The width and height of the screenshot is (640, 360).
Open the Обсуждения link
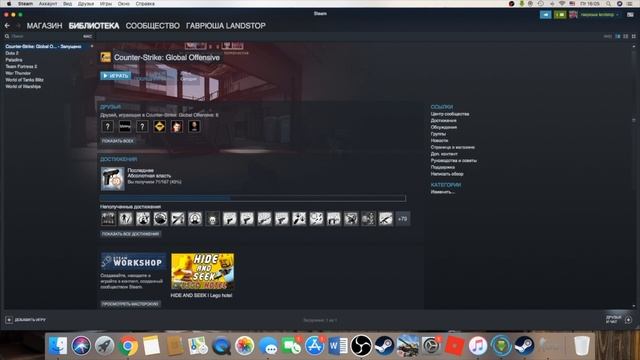(444, 127)
